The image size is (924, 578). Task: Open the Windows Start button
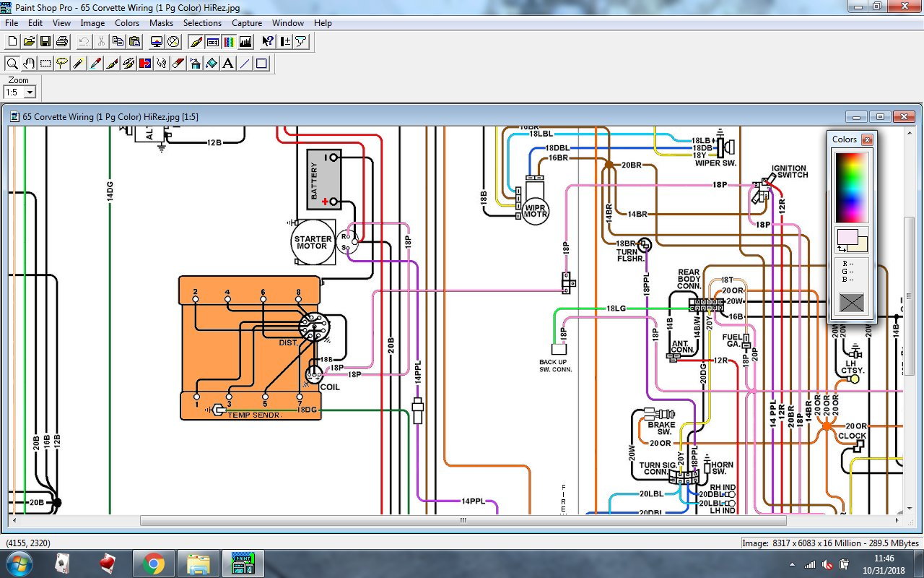(19, 563)
